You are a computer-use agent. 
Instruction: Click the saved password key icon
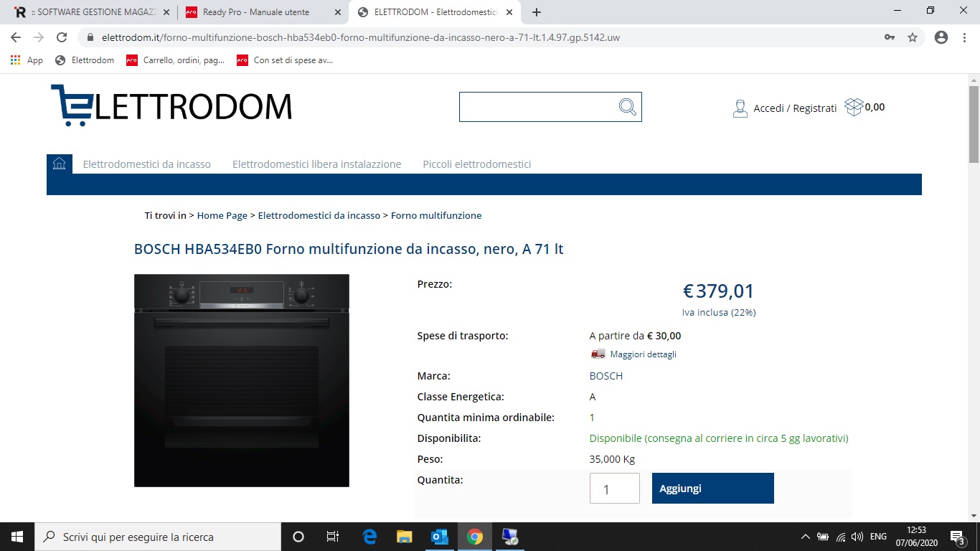(x=890, y=37)
